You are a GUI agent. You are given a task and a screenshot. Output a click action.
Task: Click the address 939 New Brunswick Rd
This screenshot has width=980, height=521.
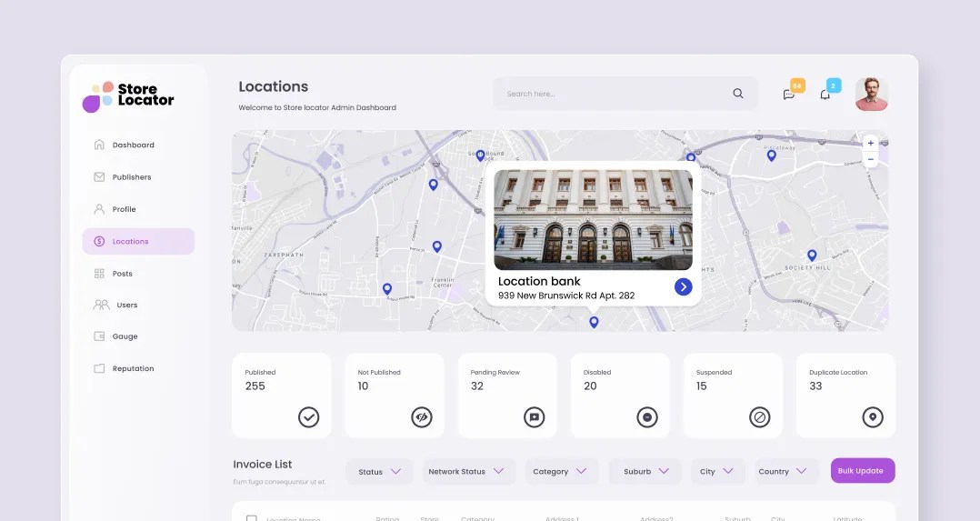click(x=566, y=296)
